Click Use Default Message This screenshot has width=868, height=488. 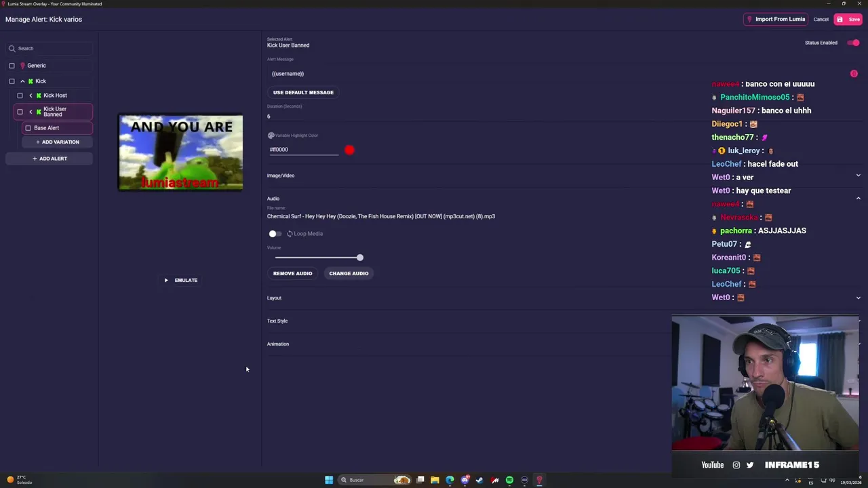[x=303, y=93]
